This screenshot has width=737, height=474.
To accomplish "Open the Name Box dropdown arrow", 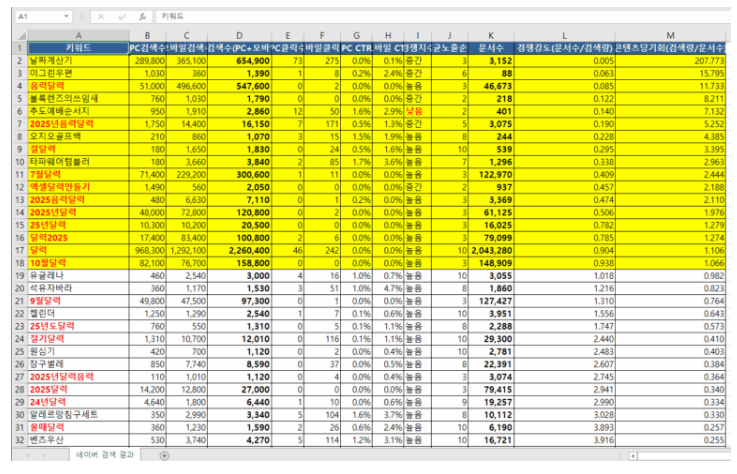I will coord(66,16).
